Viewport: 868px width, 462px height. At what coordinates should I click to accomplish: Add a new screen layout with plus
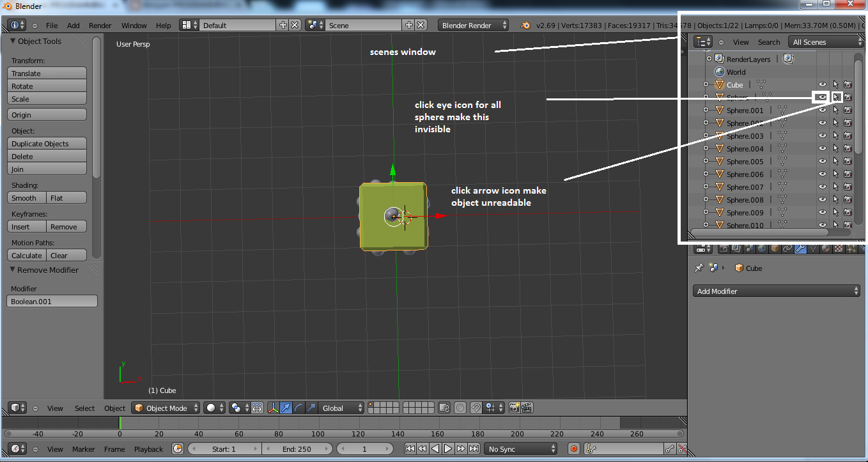(283, 25)
